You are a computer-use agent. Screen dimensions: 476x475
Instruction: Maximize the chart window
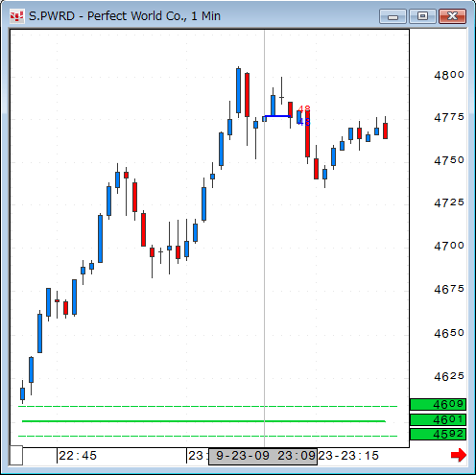tap(422, 16)
